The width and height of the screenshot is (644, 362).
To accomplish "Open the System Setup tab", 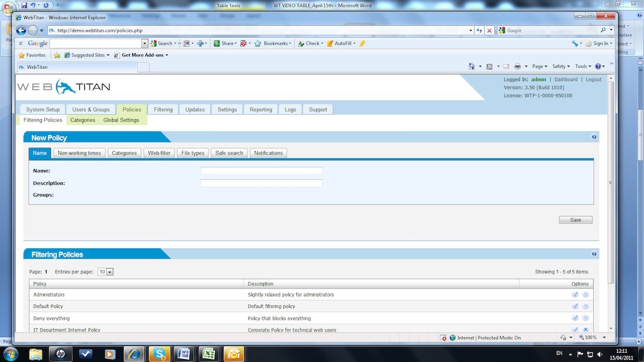I will (x=43, y=109).
